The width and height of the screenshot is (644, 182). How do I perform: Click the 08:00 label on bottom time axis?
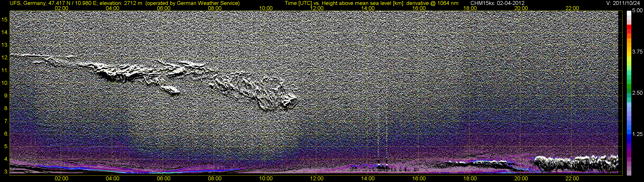(x=215, y=179)
